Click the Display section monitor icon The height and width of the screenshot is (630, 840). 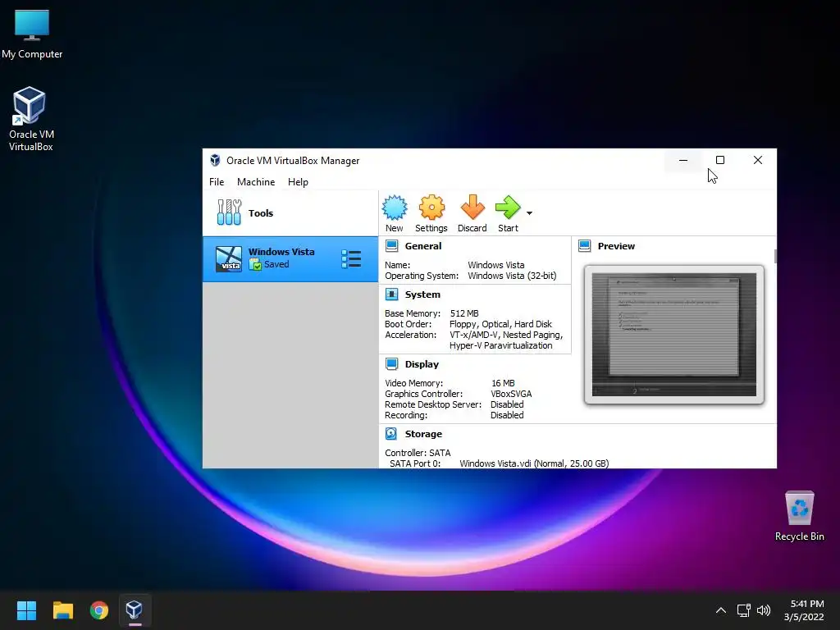[x=392, y=364]
